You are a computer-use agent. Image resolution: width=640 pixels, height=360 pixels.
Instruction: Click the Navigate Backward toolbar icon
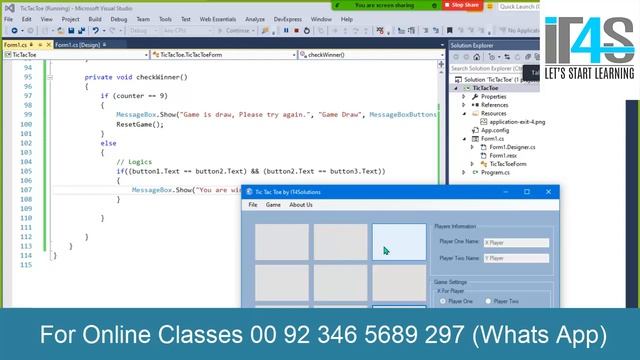pos(14,31)
